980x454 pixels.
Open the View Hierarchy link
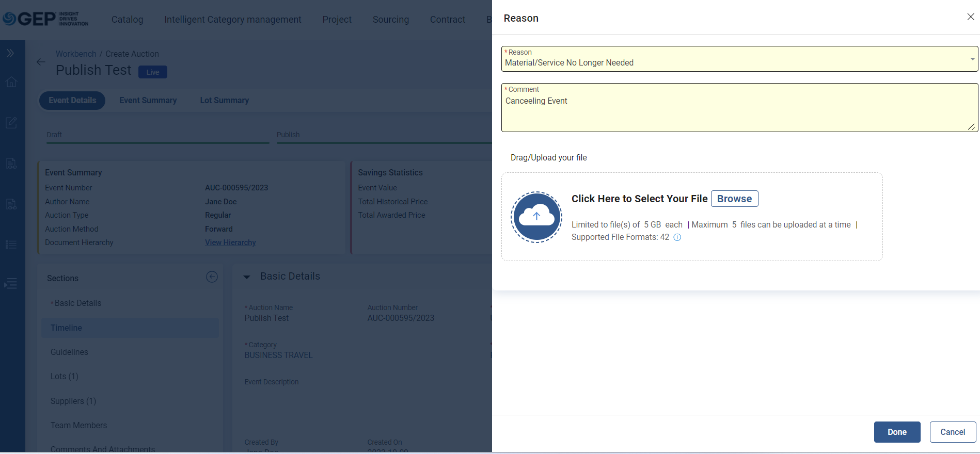230,242
